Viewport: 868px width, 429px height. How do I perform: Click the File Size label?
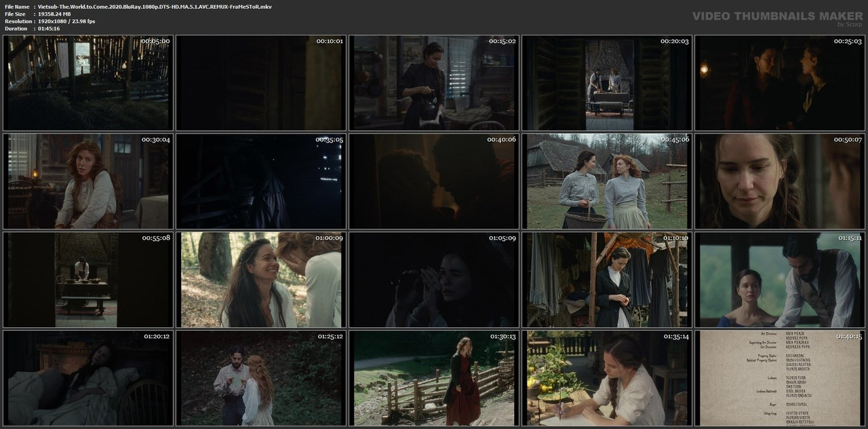[15, 14]
